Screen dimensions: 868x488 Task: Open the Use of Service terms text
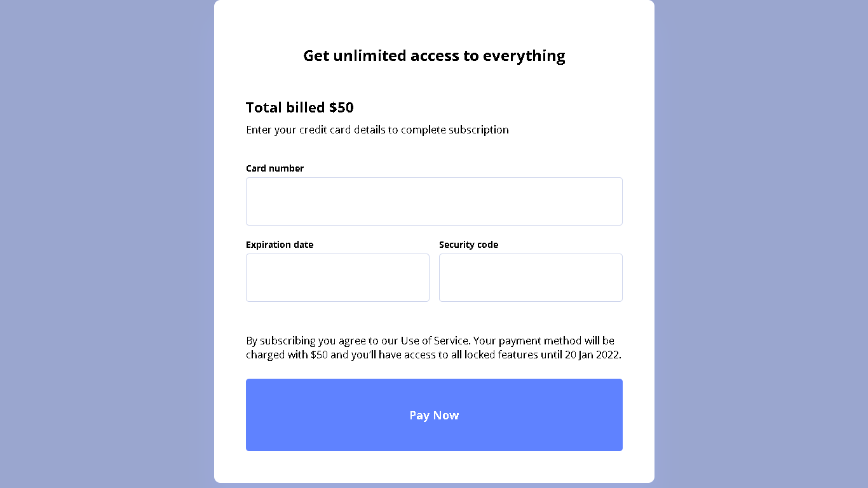(x=435, y=341)
